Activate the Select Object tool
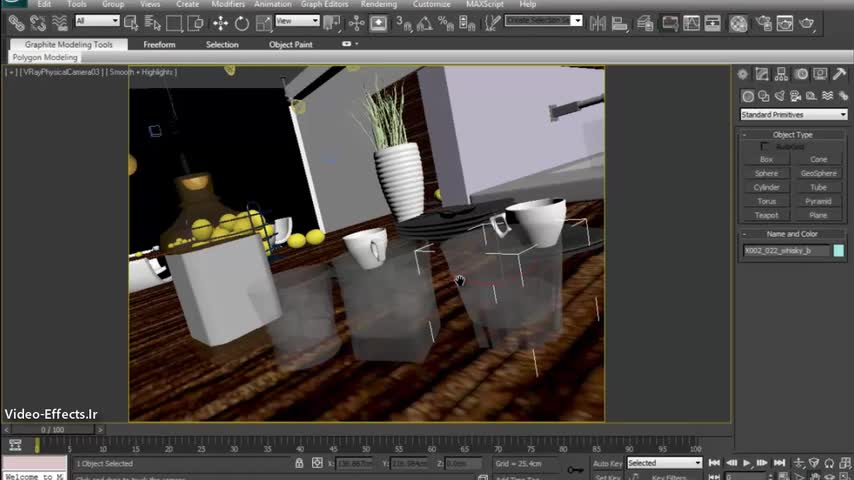This screenshot has width=854, height=480. click(x=131, y=23)
